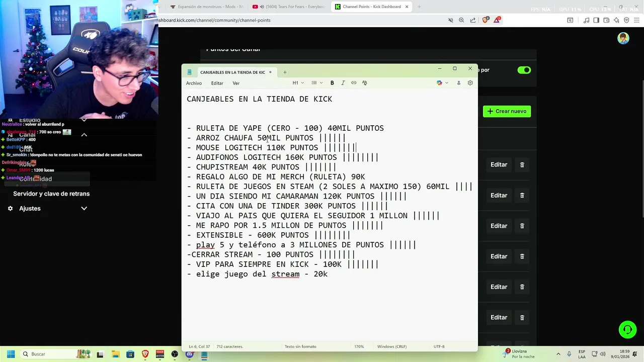Viewport: 644px width, 362px height.
Task: Open the green Kick support chat bubble
Action: pos(627,330)
